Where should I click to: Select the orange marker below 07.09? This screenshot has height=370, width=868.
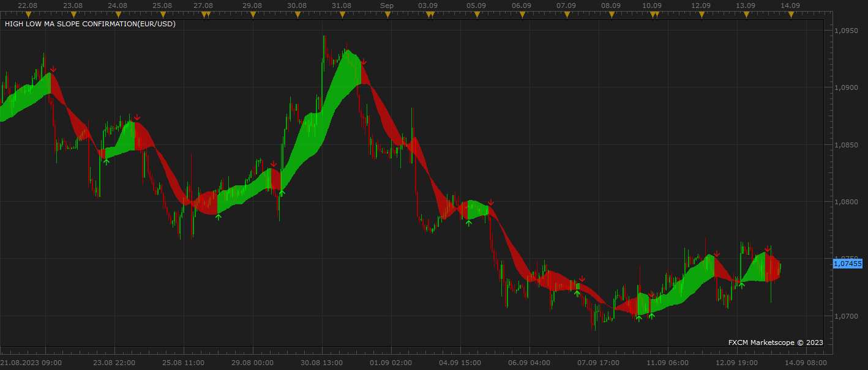[x=567, y=14]
